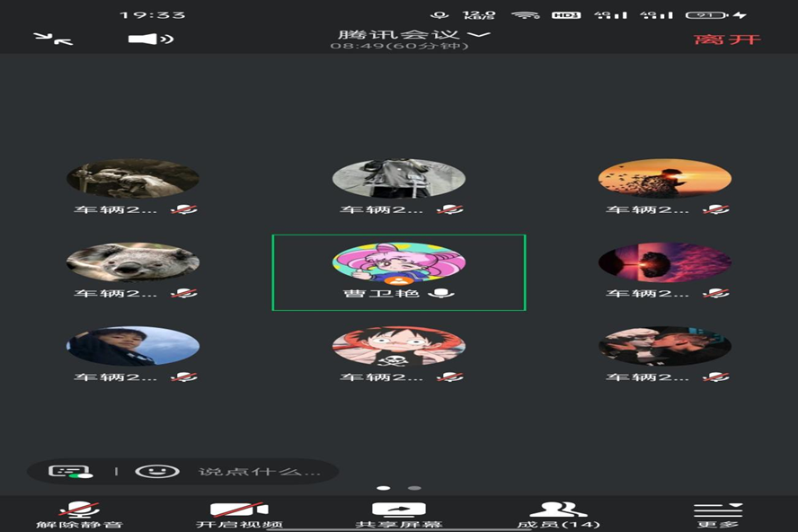798x532 pixels.
Task: Open the 成员(14) members list
Action: click(558, 514)
